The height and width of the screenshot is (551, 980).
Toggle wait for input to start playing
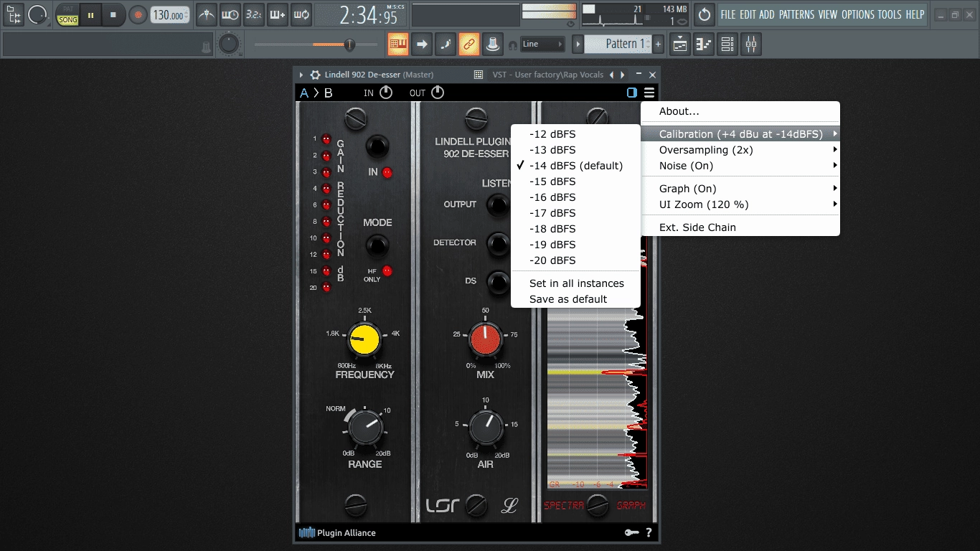230,14
